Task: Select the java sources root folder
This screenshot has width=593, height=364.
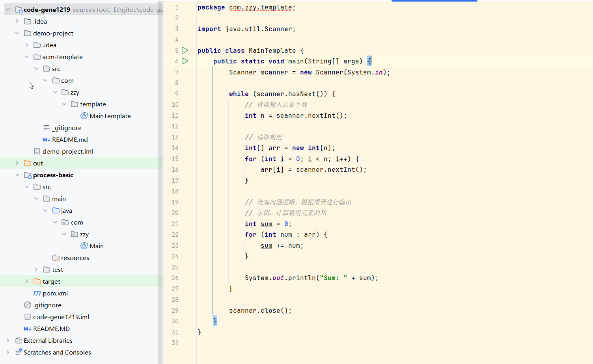Action: [62, 210]
